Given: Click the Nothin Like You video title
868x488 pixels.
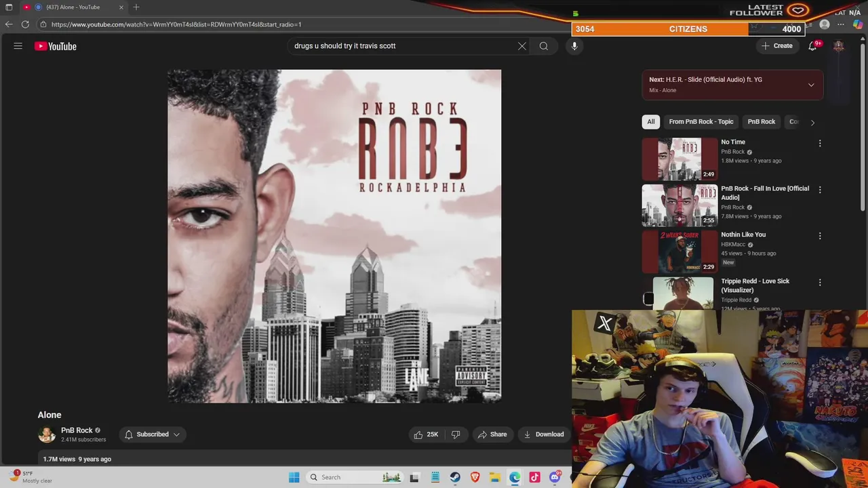Looking at the screenshot, I should click(743, 235).
